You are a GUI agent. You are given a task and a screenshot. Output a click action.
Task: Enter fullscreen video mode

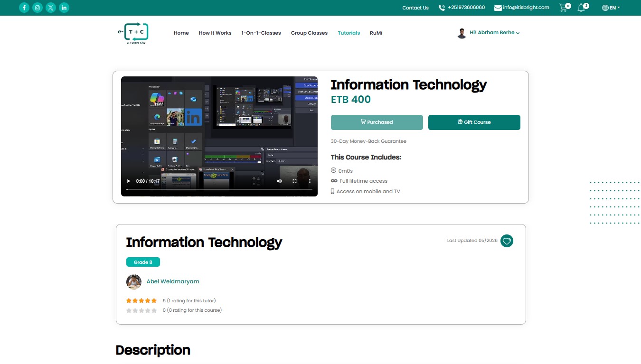294,181
